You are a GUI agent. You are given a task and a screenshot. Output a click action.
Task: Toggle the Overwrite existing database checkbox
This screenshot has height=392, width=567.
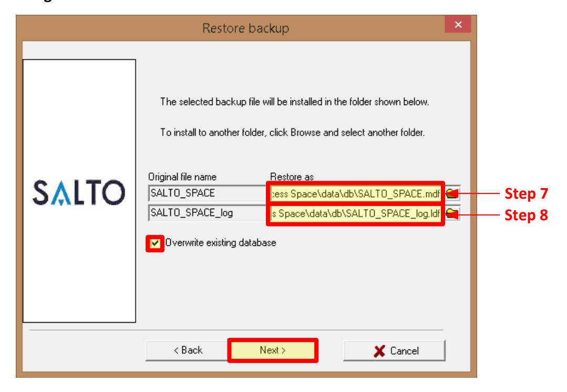pos(155,243)
